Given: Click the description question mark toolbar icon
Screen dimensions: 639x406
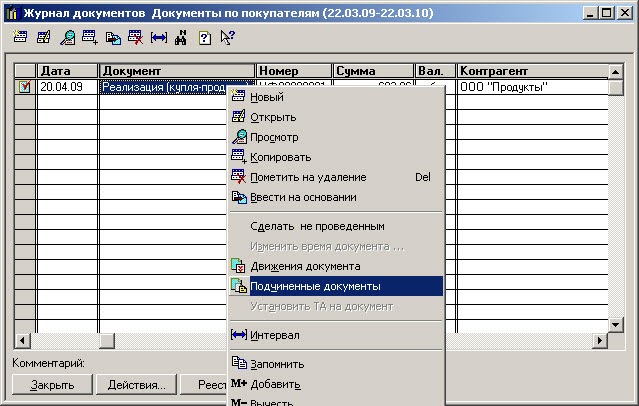Looking at the screenshot, I should (x=205, y=38).
